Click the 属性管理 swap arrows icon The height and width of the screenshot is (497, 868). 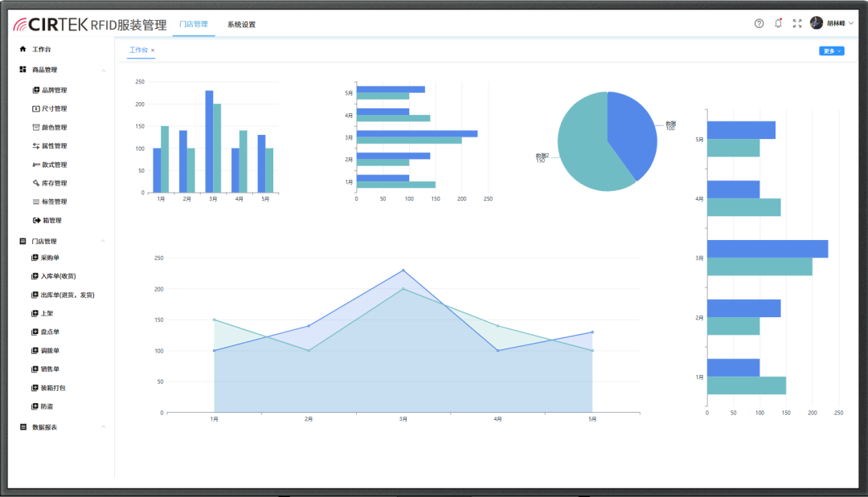pyautogui.click(x=35, y=146)
